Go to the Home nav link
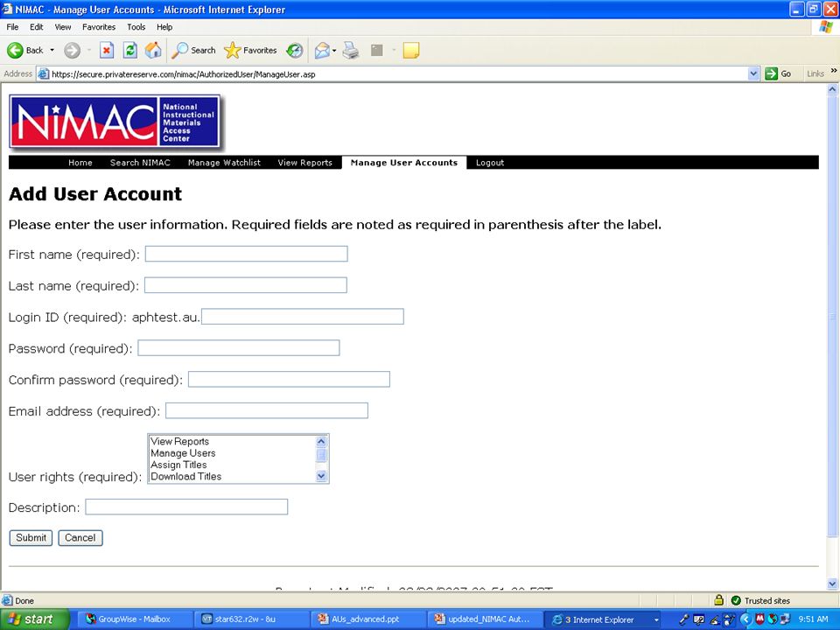 click(x=80, y=163)
